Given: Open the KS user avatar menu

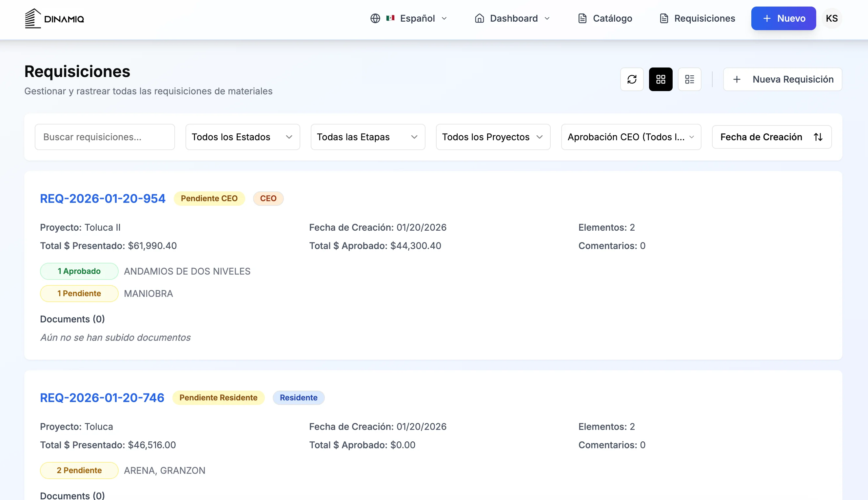Looking at the screenshot, I should (x=832, y=18).
